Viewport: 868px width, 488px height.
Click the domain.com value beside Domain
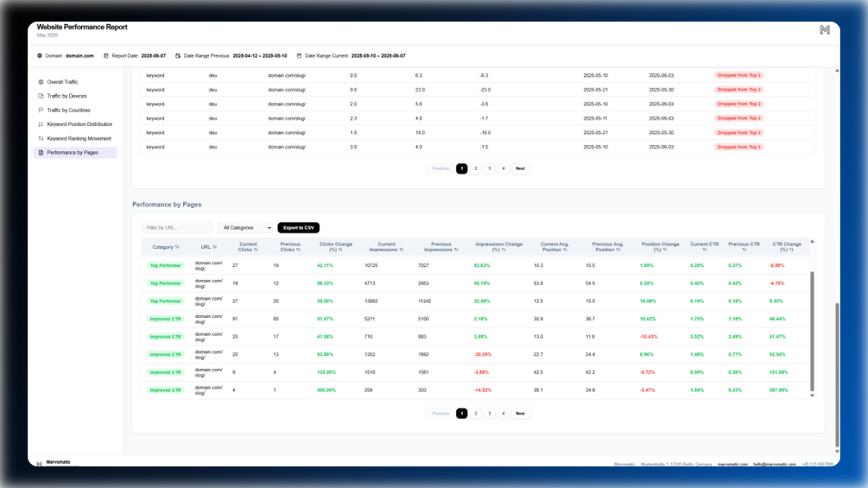coord(79,56)
